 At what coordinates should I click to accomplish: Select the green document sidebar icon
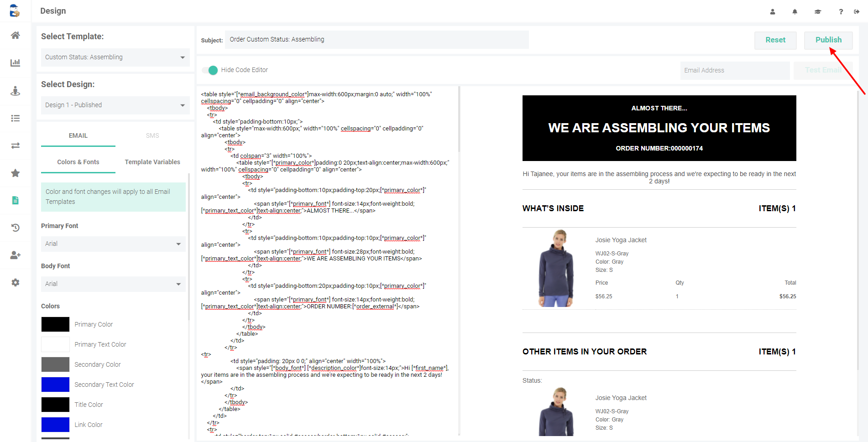16,200
